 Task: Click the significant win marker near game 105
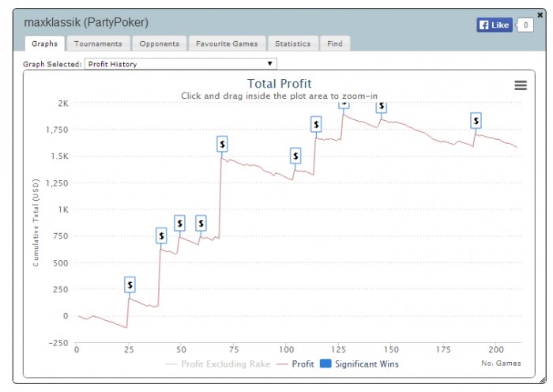pos(295,156)
